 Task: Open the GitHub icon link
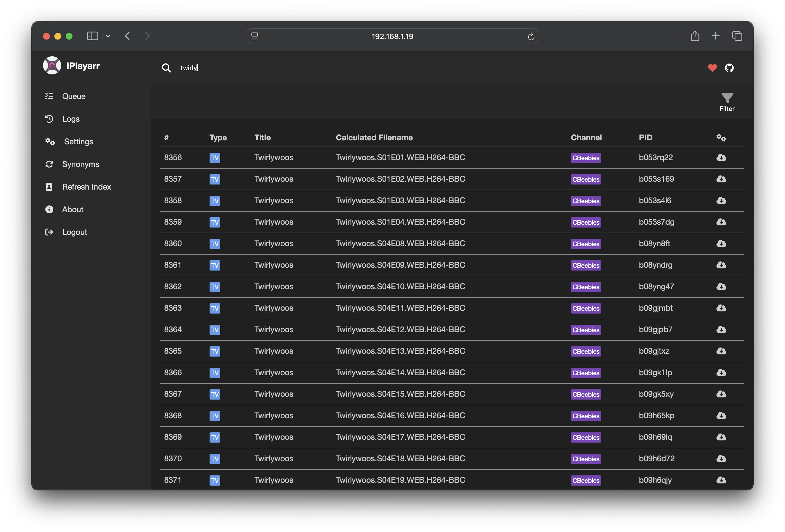(x=729, y=68)
